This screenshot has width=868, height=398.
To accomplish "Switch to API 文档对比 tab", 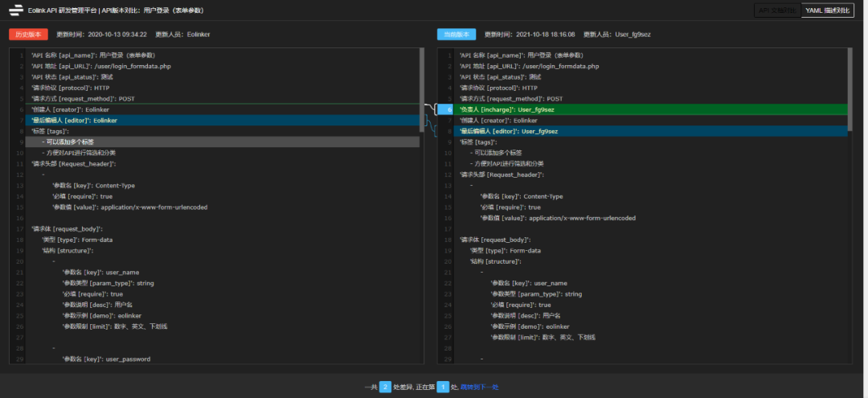I will tap(777, 10).
